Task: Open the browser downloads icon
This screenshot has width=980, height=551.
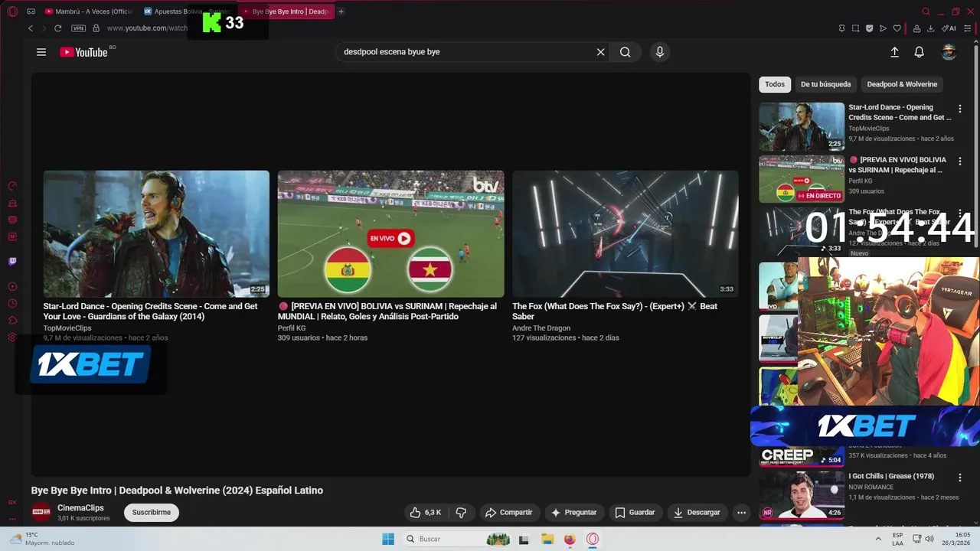Action: [930, 28]
